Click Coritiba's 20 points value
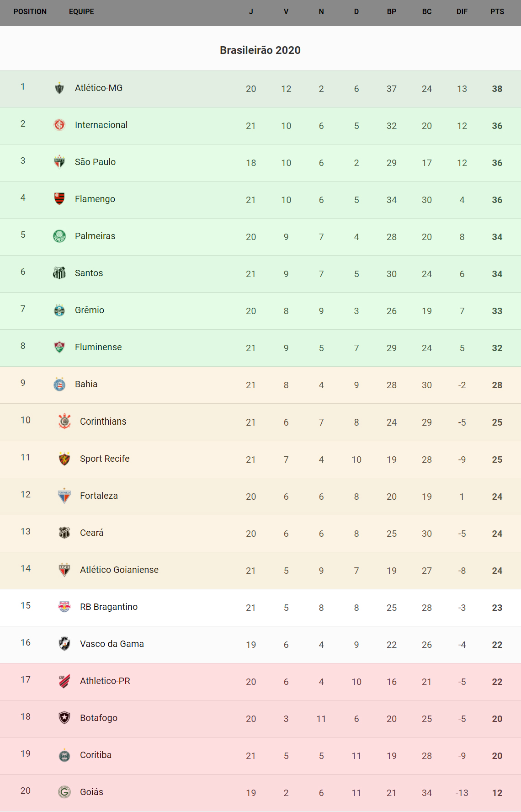 (x=497, y=756)
